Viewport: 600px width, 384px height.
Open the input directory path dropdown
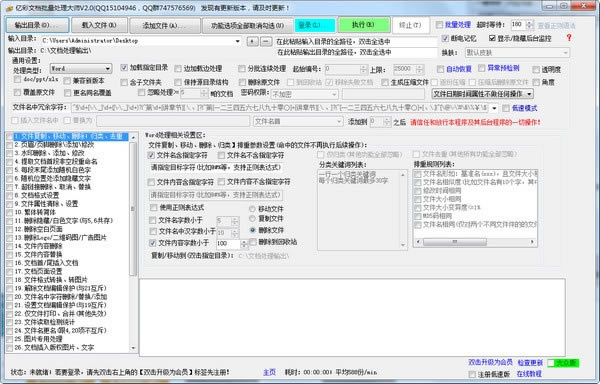click(x=238, y=41)
